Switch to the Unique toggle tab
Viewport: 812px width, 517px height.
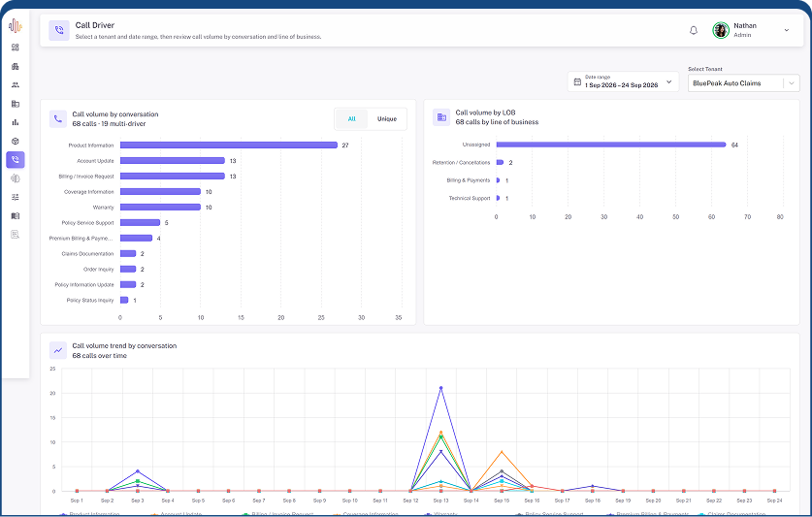click(387, 118)
